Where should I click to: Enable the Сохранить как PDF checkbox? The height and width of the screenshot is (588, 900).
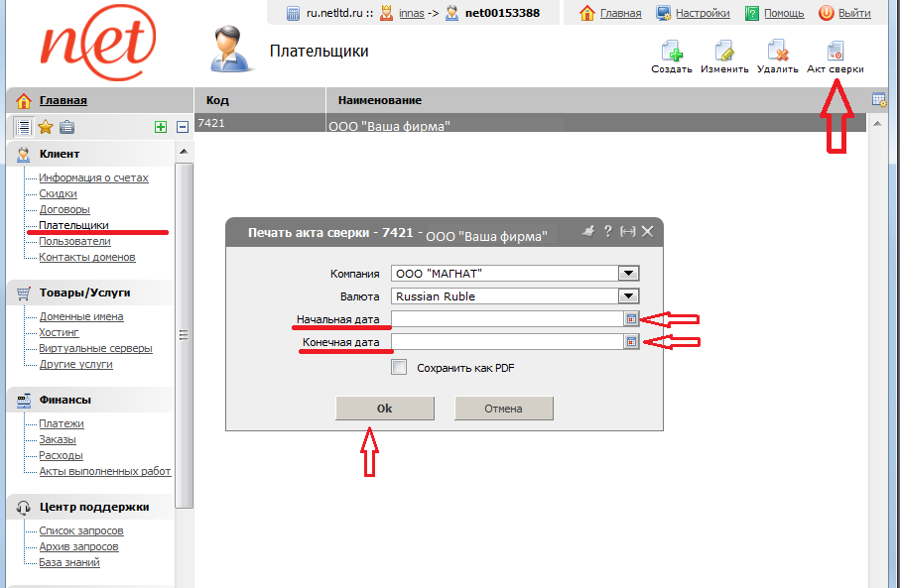click(399, 367)
